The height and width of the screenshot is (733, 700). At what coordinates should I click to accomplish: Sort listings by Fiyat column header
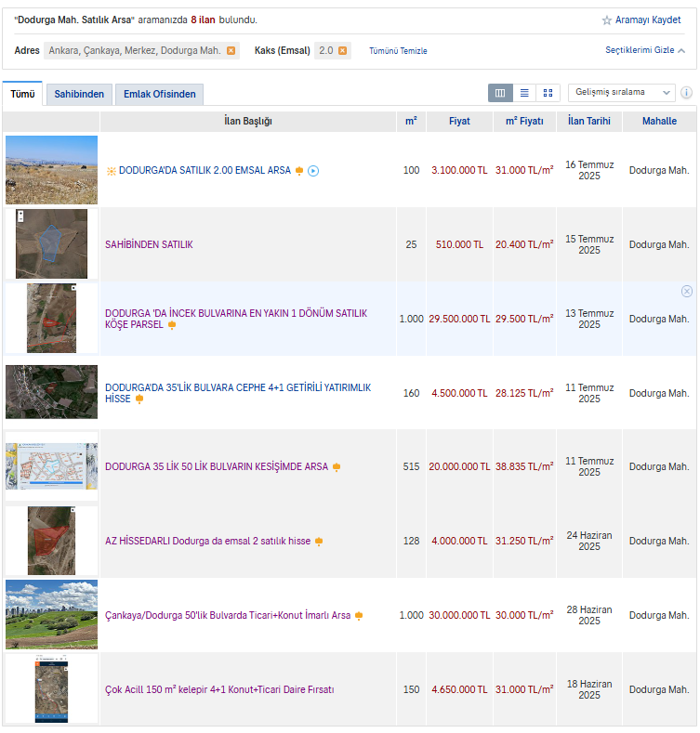point(459,122)
